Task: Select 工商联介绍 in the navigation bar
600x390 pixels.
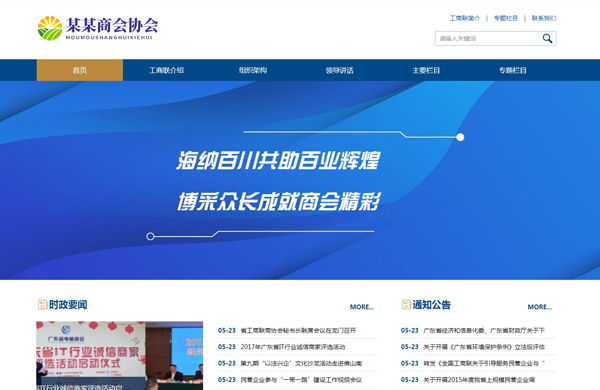Action: [x=166, y=70]
